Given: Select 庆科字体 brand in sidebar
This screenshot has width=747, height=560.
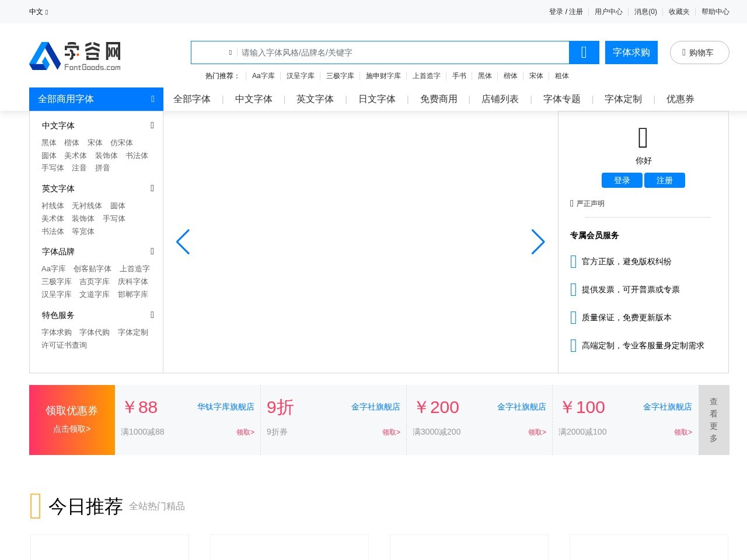Looking at the screenshot, I should coord(133,282).
